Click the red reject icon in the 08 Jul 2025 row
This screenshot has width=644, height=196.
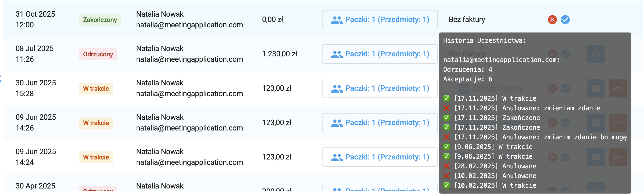(552, 54)
